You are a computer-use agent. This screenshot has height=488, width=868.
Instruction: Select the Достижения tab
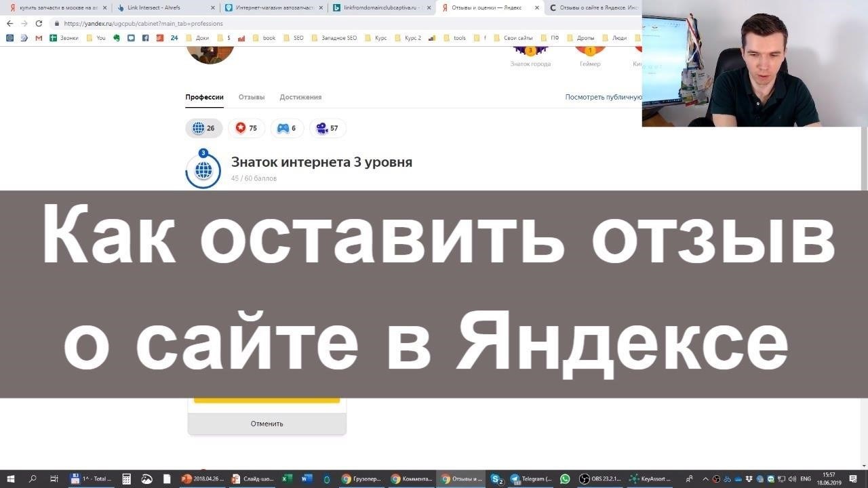point(300,97)
